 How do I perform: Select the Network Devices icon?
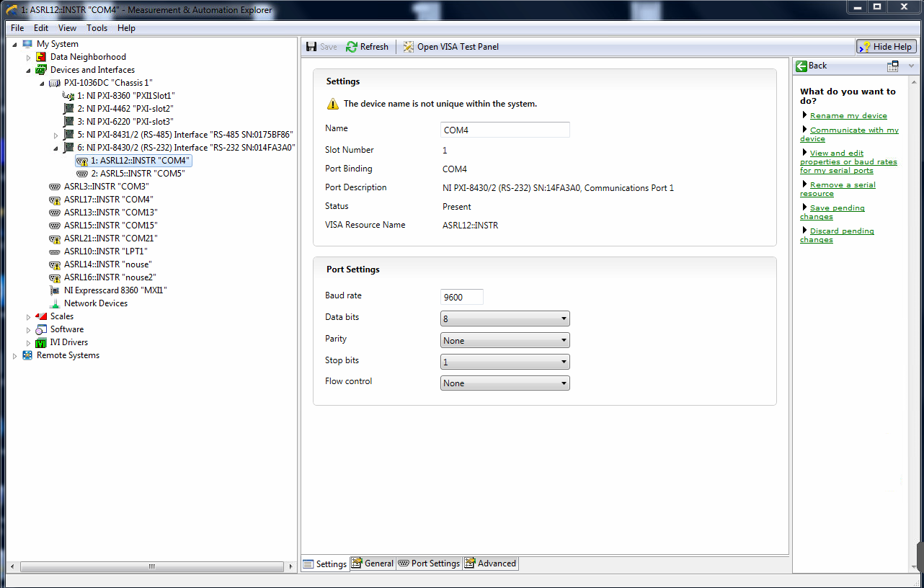point(55,303)
